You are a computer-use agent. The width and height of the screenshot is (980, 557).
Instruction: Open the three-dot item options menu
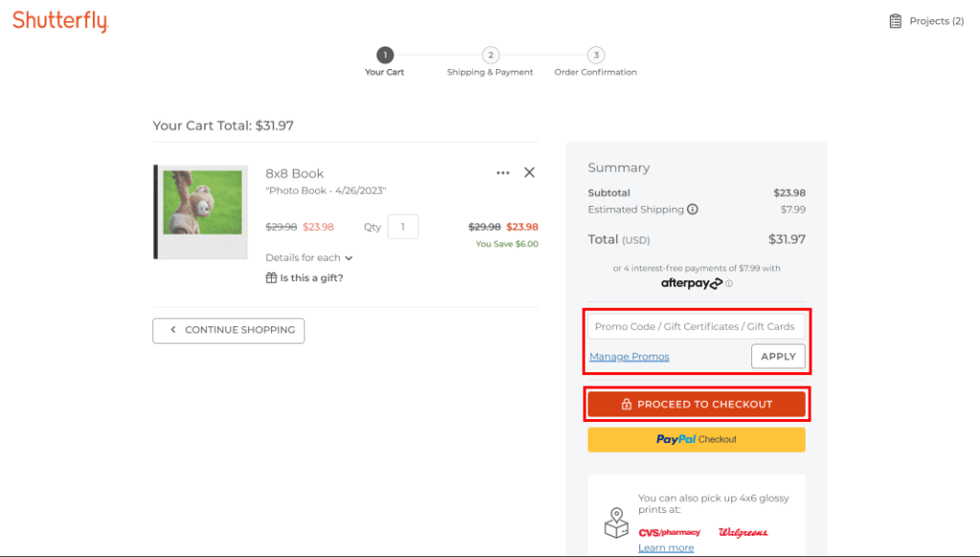(502, 173)
